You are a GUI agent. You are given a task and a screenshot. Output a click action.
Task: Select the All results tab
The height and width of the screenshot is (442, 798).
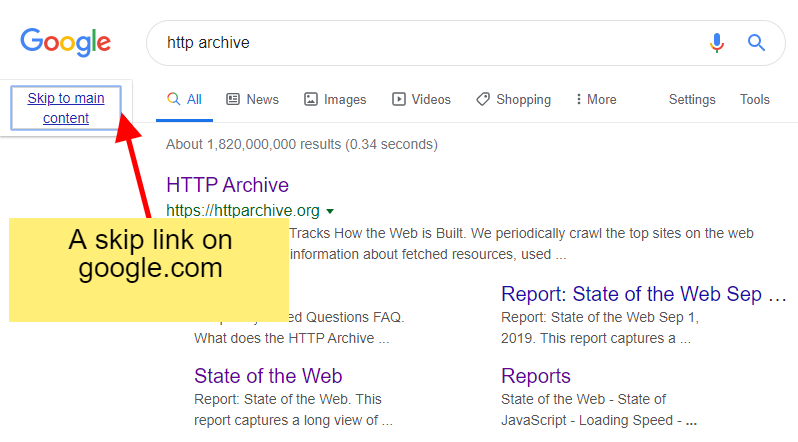(185, 99)
